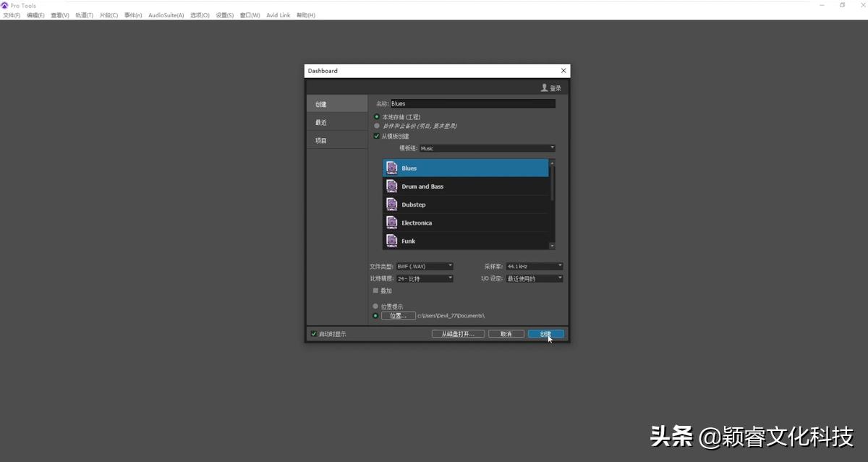Select the Dubstep template
868x462 pixels.
tap(466, 205)
